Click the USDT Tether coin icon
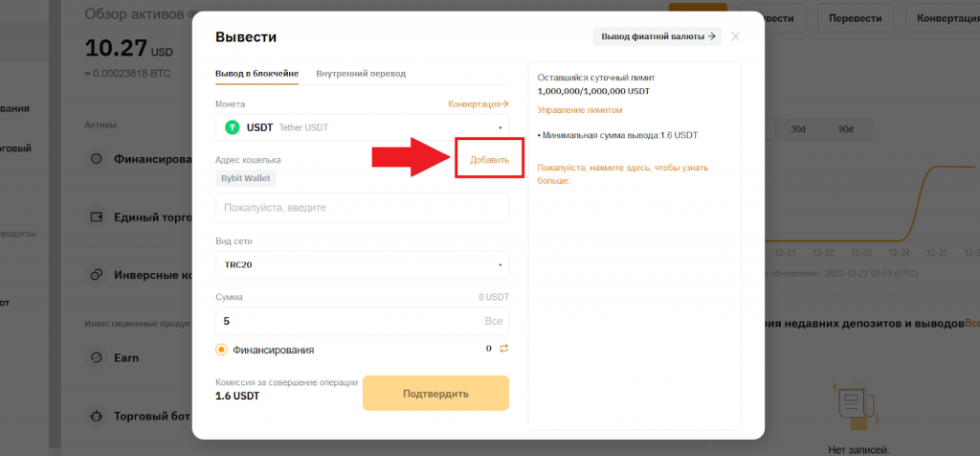The image size is (980, 456). click(232, 126)
